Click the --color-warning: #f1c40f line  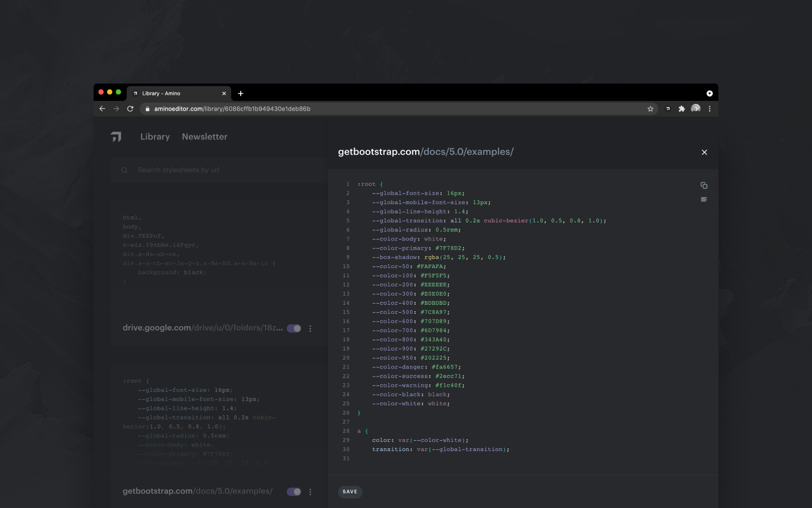click(x=418, y=385)
